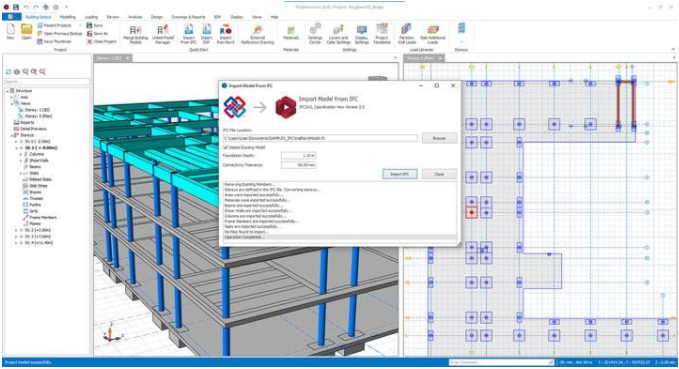Image resolution: width=679 pixels, height=369 pixels.
Task: Click the Save Thumbnail command
Action: click(x=54, y=41)
